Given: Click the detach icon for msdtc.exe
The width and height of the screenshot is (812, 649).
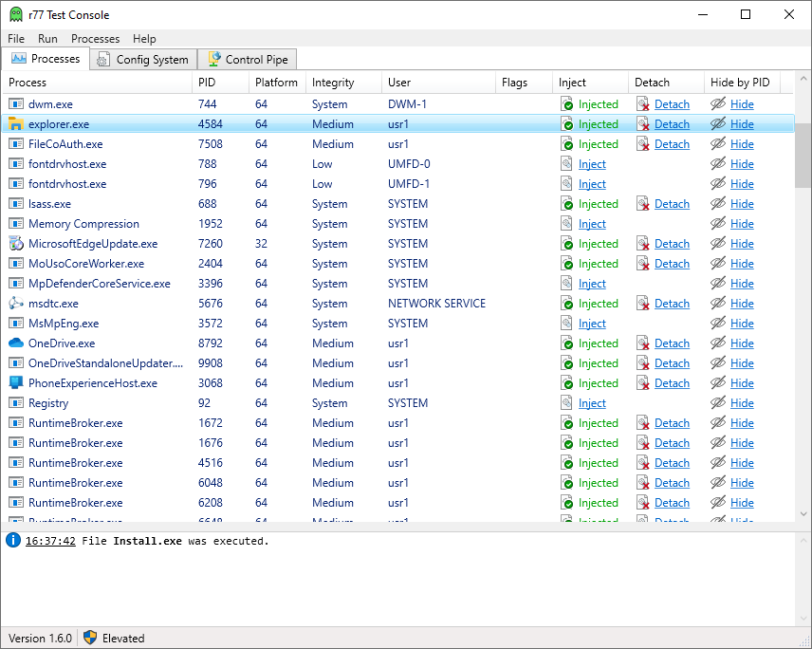Looking at the screenshot, I should pos(642,304).
